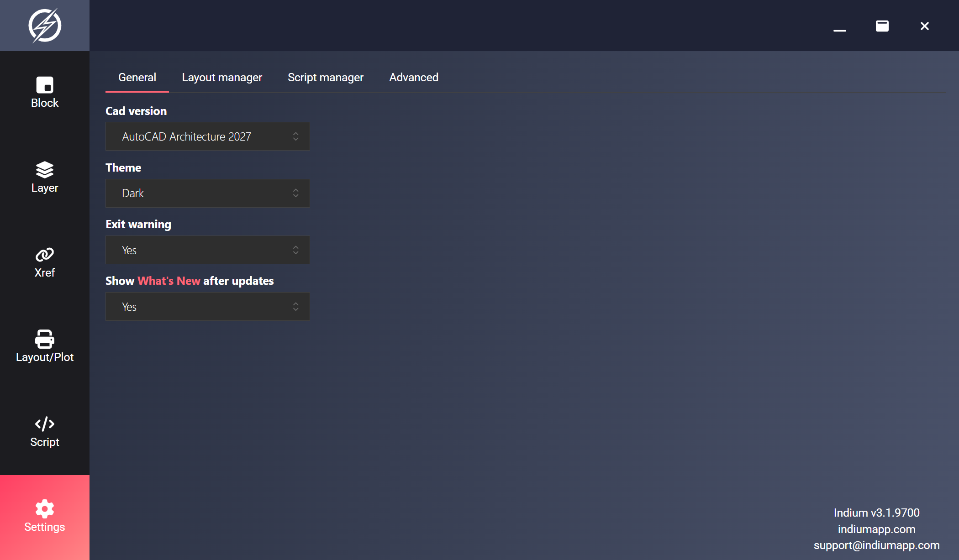Maximize the Indium window
Viewport: 959px width, 560px height.
tap(882, 26)
